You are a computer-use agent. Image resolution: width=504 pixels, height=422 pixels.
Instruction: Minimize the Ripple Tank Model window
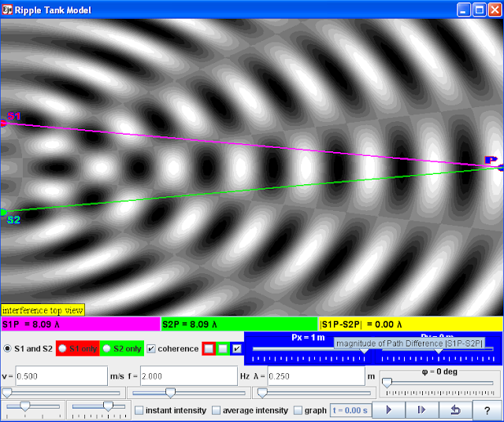pyautogui.click(x=464, y=9)
